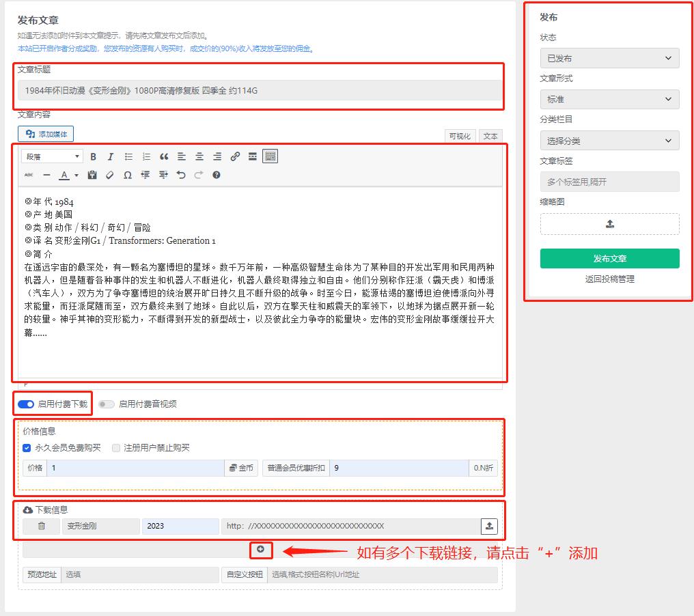Screen dimensions: 694x616
Task: Toggle the 启用付费下载 switch
Action: tap(26, 404)
